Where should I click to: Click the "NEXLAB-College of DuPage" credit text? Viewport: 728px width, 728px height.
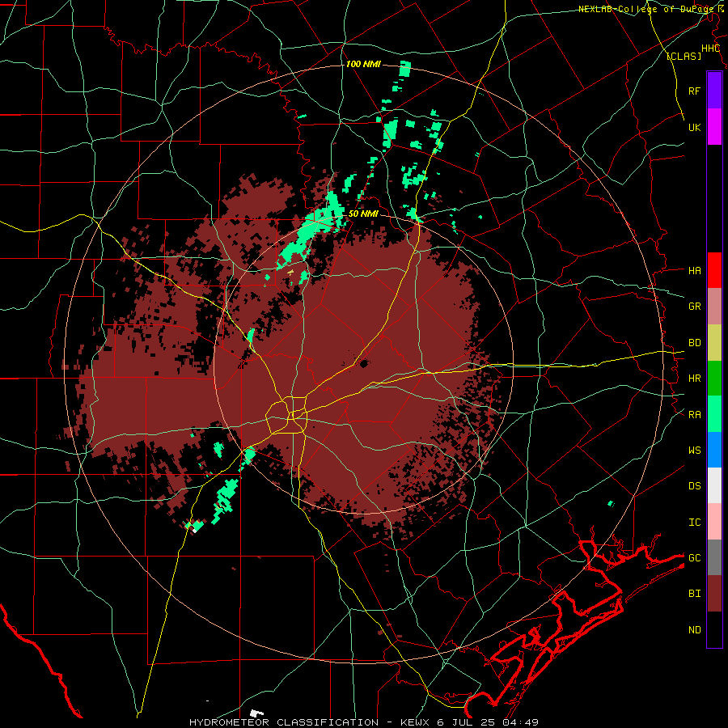647,9
